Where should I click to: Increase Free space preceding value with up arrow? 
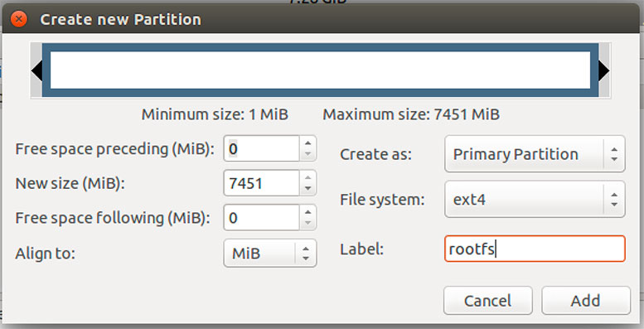[x=307, y=143]
